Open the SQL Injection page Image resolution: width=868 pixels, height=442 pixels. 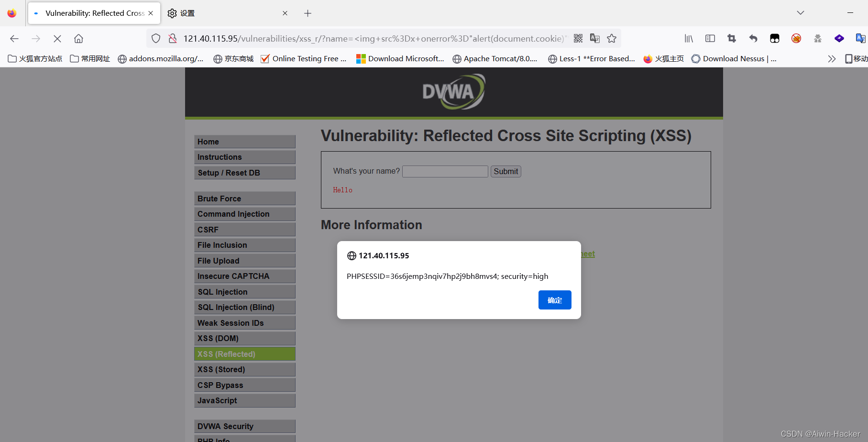tap(245, 292)
